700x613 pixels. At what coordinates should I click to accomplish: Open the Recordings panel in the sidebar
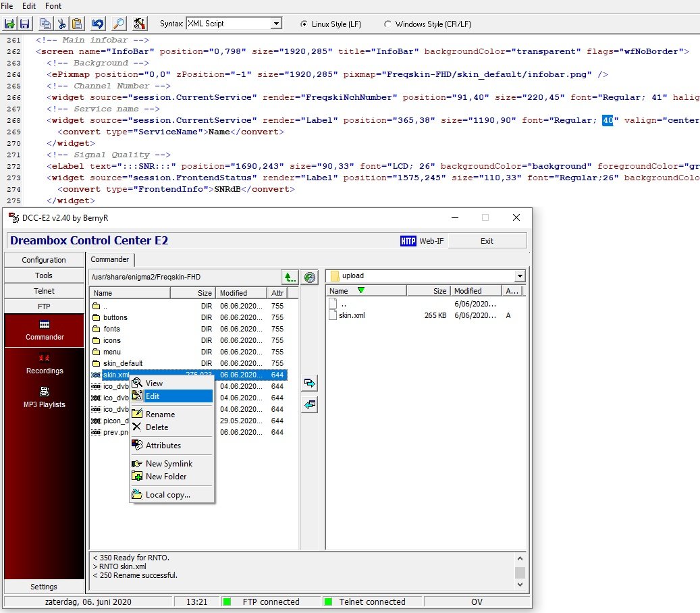[x=44, y=370]
